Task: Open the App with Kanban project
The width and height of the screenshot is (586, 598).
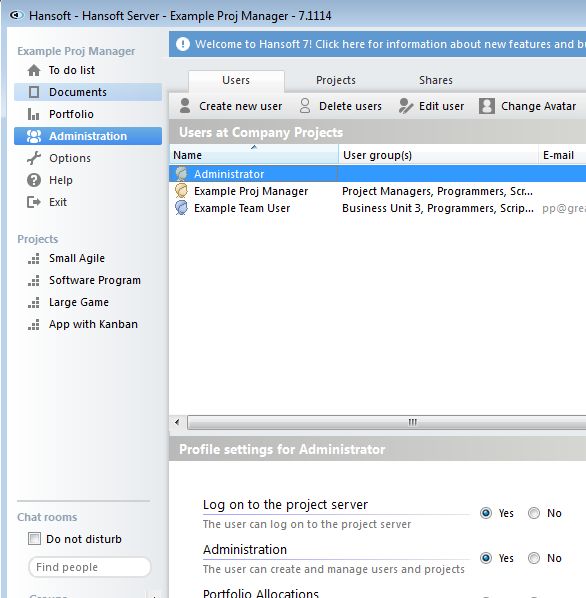Action: [93, 324]
